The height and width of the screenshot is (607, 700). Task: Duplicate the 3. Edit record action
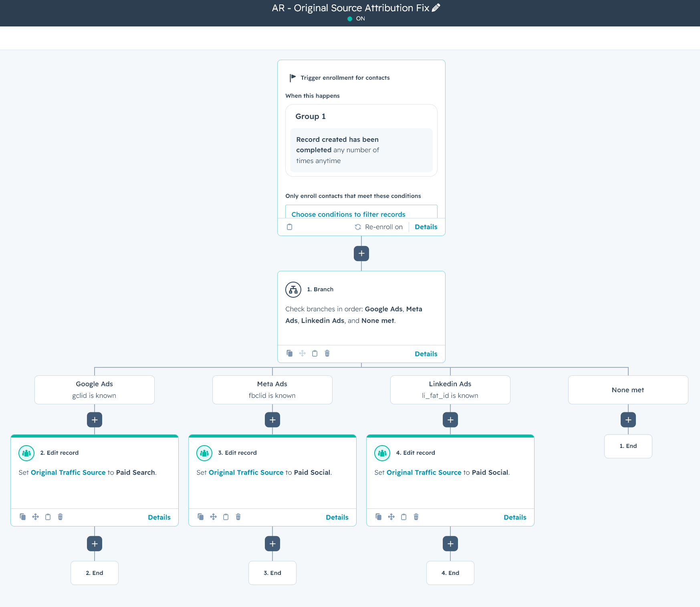tap(201, 517)
